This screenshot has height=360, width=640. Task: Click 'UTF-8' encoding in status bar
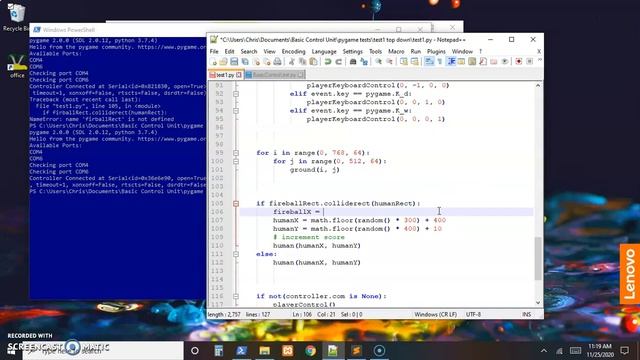click(x=473, y=314)
